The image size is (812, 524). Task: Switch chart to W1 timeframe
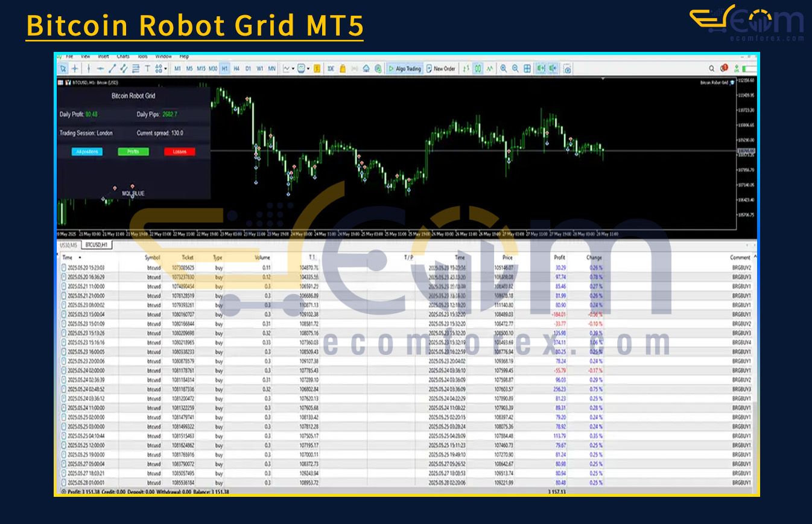coord(260,69)
